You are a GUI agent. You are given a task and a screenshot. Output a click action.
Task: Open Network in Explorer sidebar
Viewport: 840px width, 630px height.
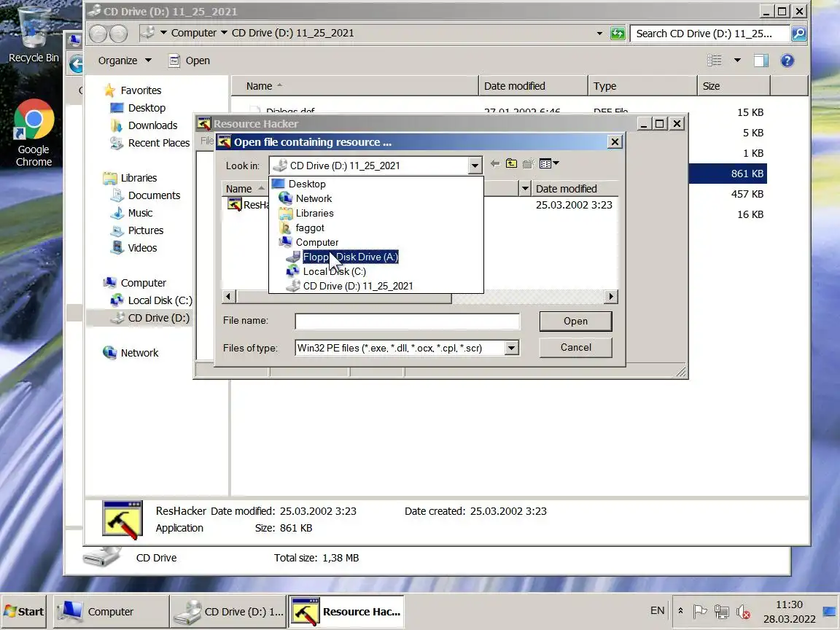(139, 352)
